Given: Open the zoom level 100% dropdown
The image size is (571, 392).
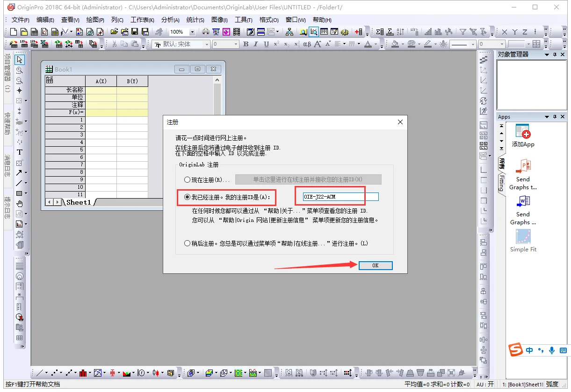Looking at the screenshot, I should (x=192, y=32).
